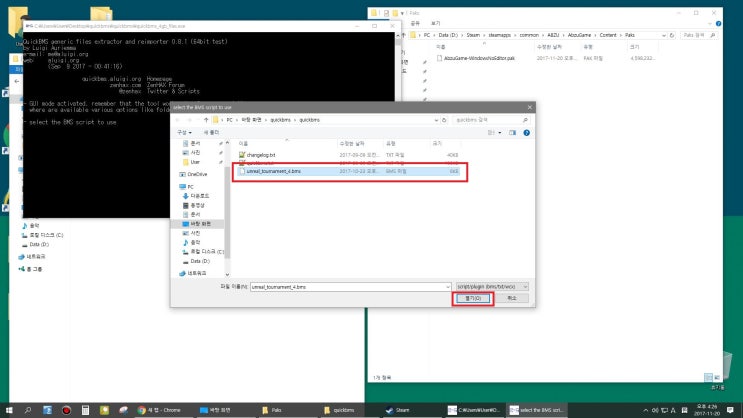Select Data (D:) in dialog sidebar
The width and height of the screenshot is (743, 418).
(x=200, y=260)
